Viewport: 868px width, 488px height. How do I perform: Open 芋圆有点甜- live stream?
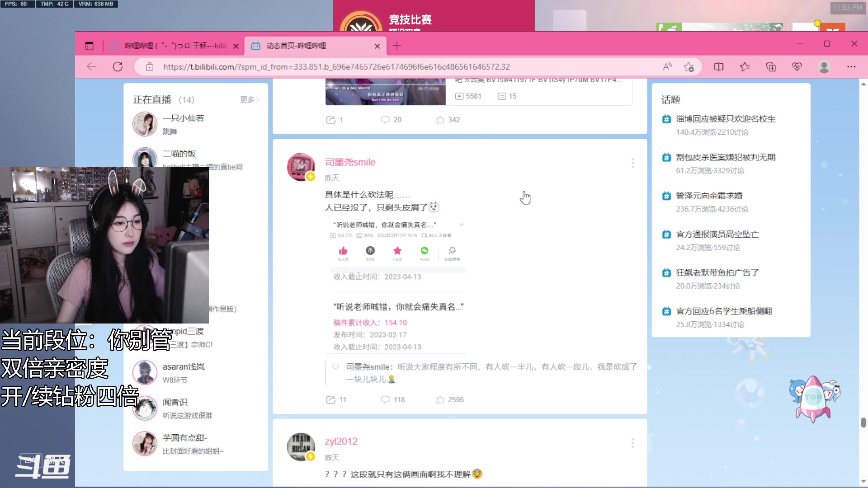(185, 438)
